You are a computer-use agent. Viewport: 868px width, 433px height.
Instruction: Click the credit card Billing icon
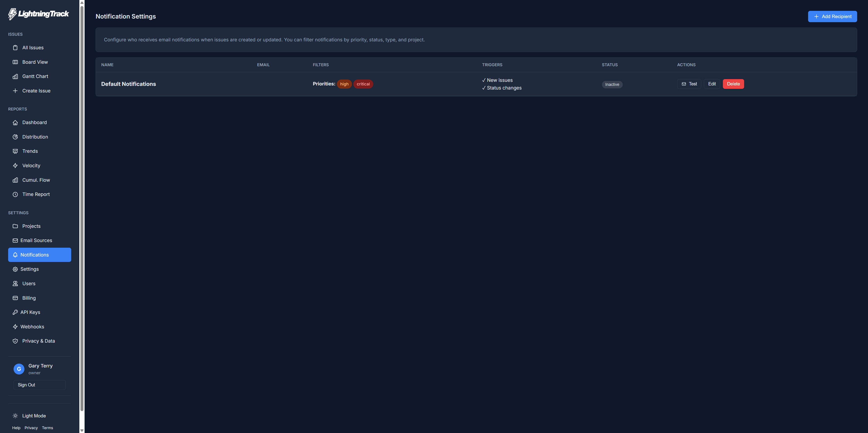coord(15,298)
